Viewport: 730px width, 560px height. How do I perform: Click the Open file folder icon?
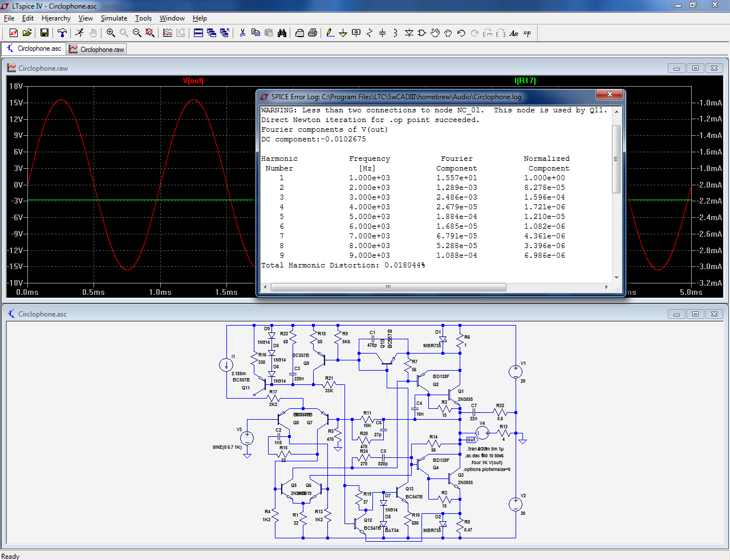point(27,33)
